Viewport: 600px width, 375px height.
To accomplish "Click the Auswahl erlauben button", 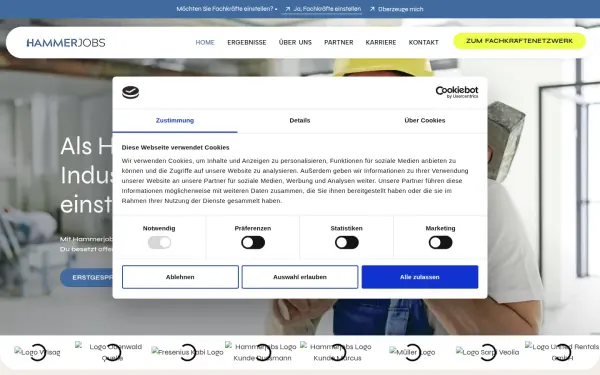I will (300, 277).
